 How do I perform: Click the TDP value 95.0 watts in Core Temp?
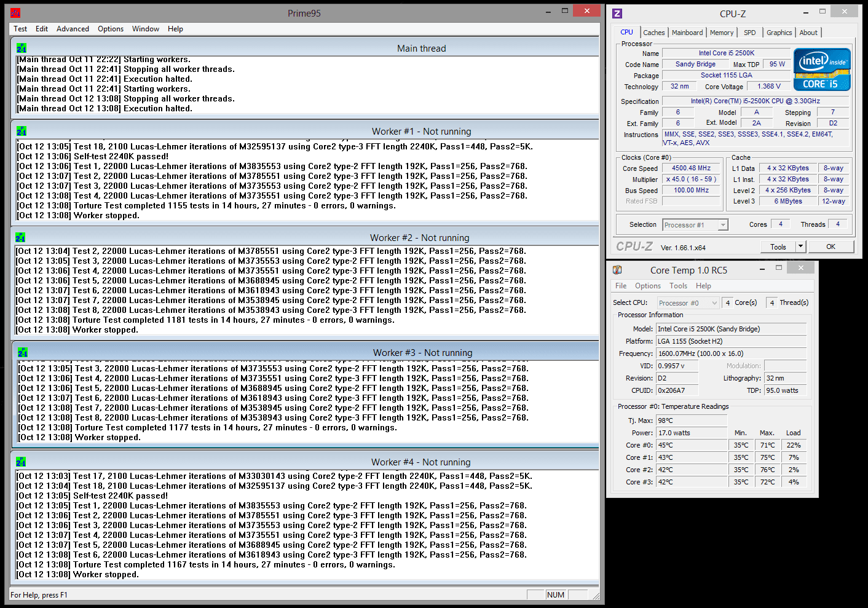coord(786,390)
